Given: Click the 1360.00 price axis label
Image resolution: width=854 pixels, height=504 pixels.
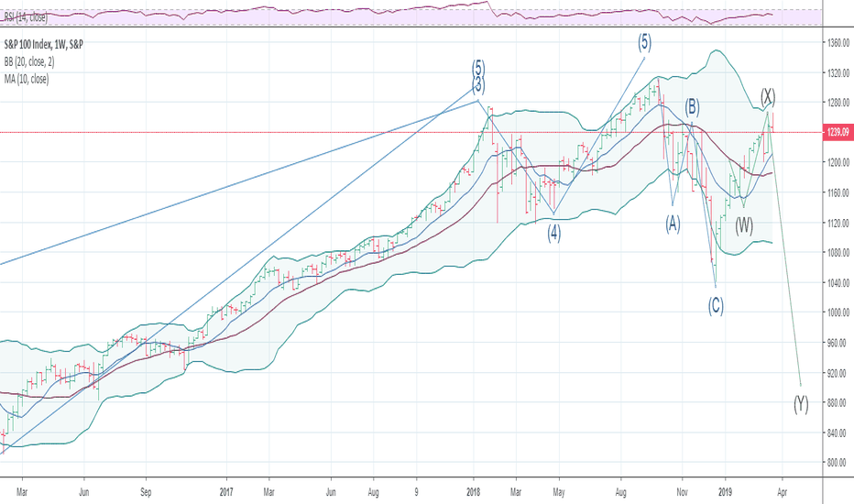Looking at the screenshot, I should pyautogui.click(x=838, y=42).
